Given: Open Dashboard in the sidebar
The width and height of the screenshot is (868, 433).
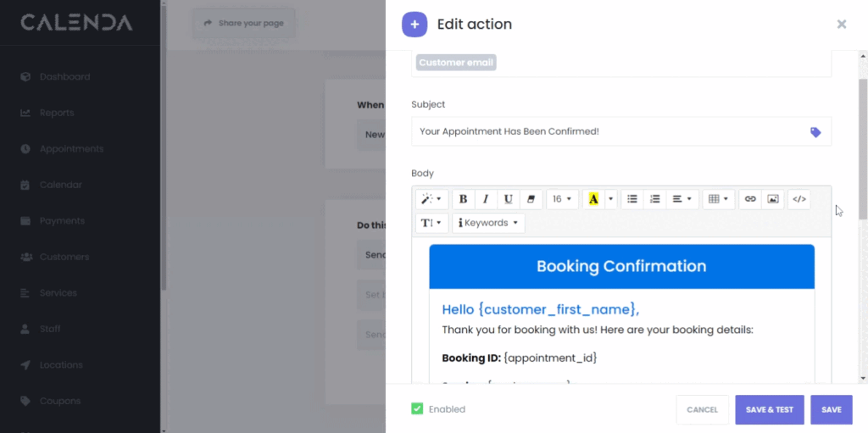Looking at the screenshot, I should tap(64, 77).
